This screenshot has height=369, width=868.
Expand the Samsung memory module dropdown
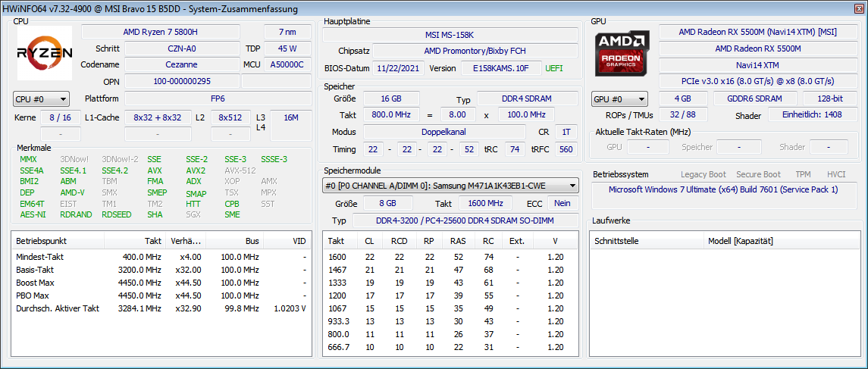click(450, 186)
